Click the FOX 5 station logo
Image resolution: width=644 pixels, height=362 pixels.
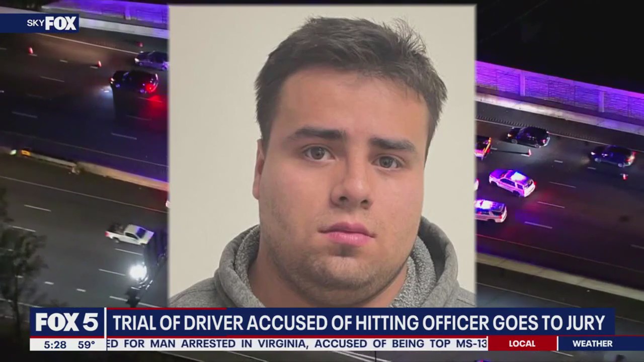point(67,322)
